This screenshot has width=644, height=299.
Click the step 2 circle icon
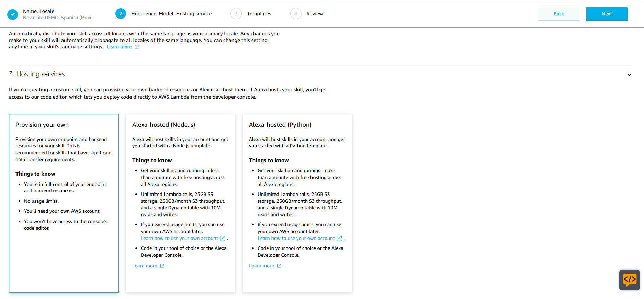pos(121,14)
